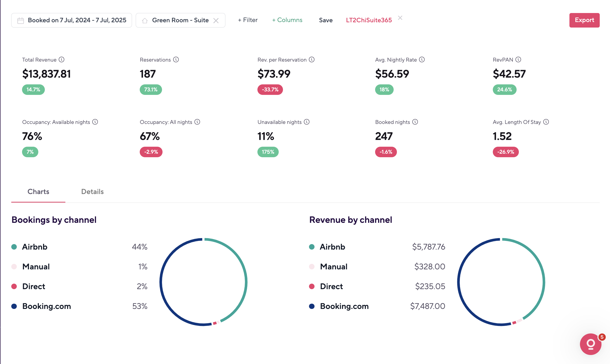Select the Charts tab
Screen dimensions: 610x364
(38, 192)
